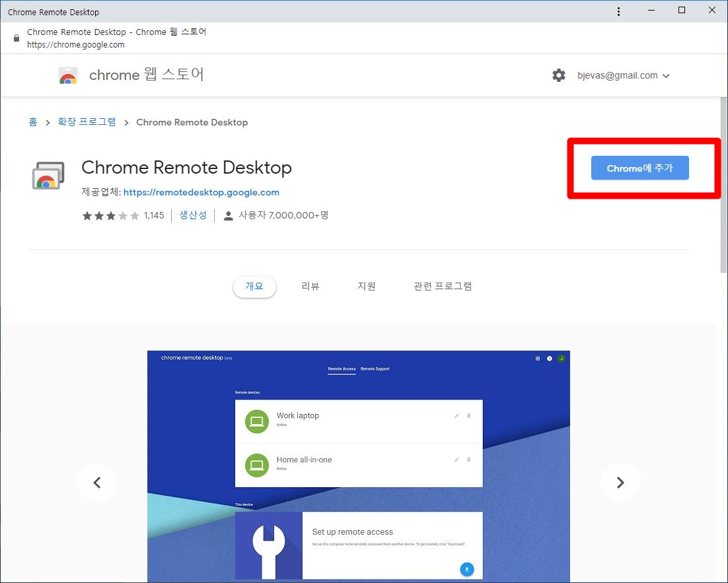Click the star rating of the extension
Screen dimensions: 728x583
pos(110,215)
